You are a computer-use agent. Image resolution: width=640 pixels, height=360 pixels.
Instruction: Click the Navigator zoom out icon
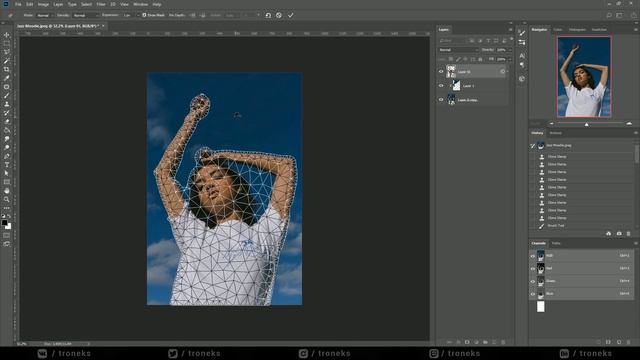(x=552, y=123)
